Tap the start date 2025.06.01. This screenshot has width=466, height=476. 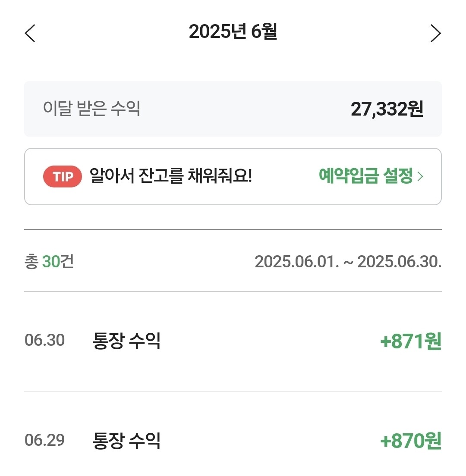pos(297,262)
